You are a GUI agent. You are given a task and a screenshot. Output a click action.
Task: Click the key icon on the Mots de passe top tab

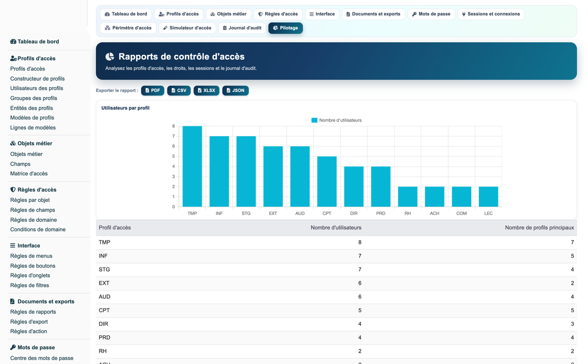(415, 14)
